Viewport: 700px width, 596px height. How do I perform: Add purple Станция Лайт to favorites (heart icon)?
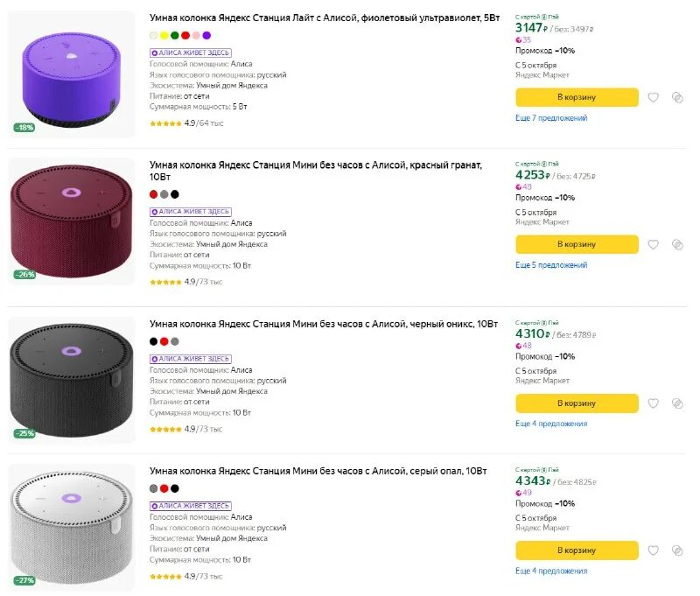point(653,97)
